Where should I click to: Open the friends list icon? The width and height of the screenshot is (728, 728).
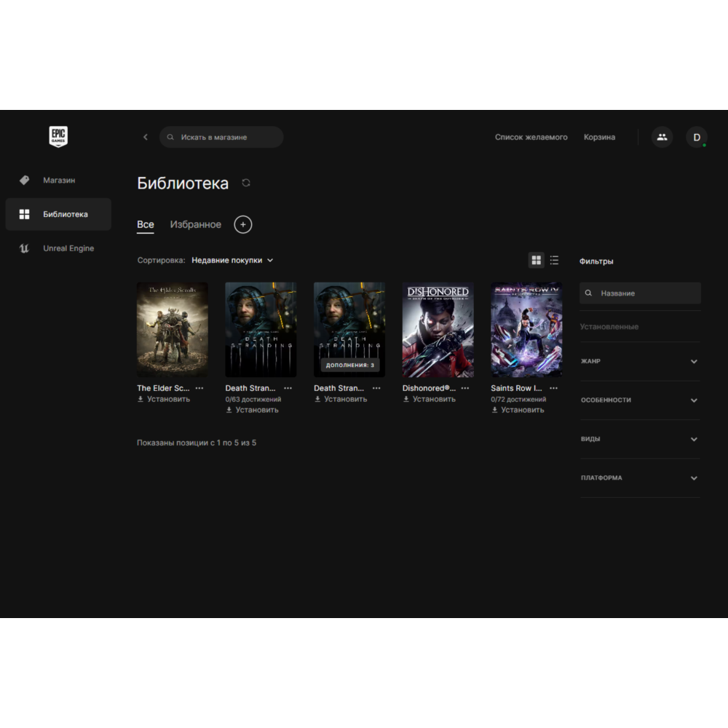coord(662,137)
